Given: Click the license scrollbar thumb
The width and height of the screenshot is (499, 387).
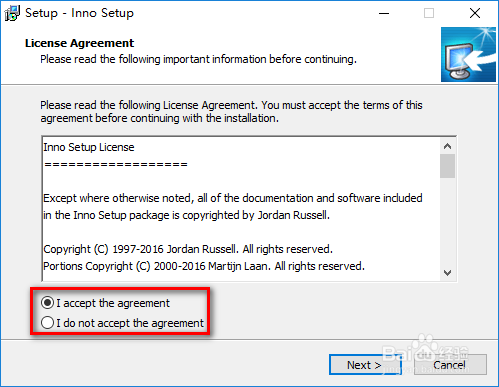Looking at the screenshot, I should tap(447, 166).
